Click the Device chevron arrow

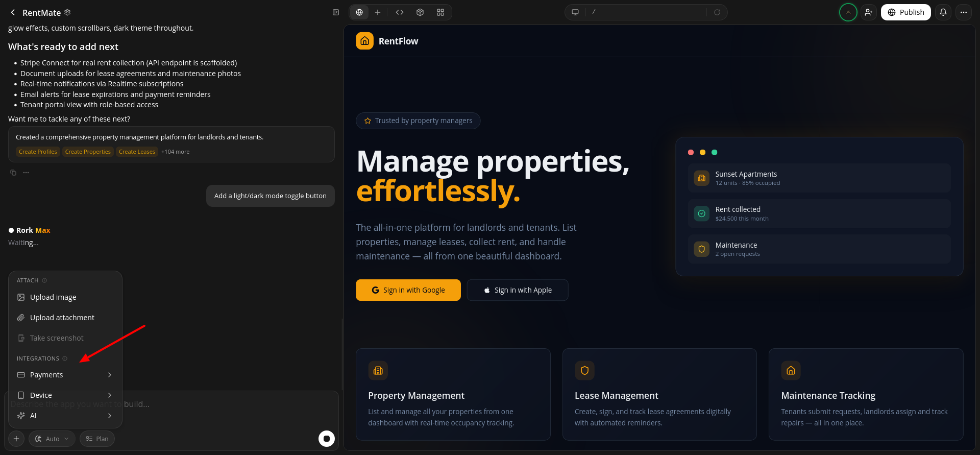point(110,395)
